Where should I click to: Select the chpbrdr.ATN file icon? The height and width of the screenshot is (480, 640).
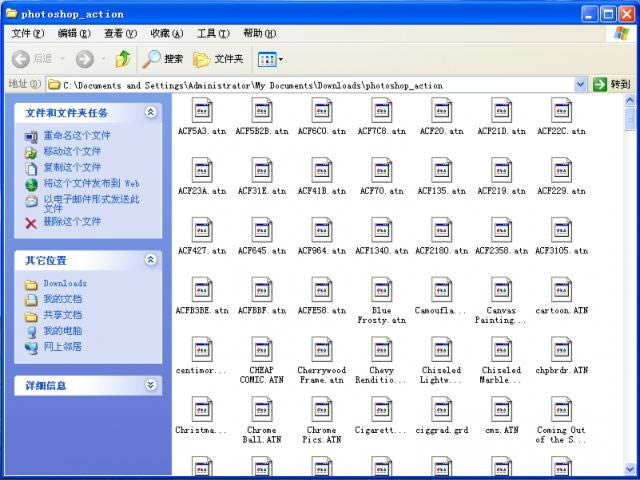click(x=562, y=349)
